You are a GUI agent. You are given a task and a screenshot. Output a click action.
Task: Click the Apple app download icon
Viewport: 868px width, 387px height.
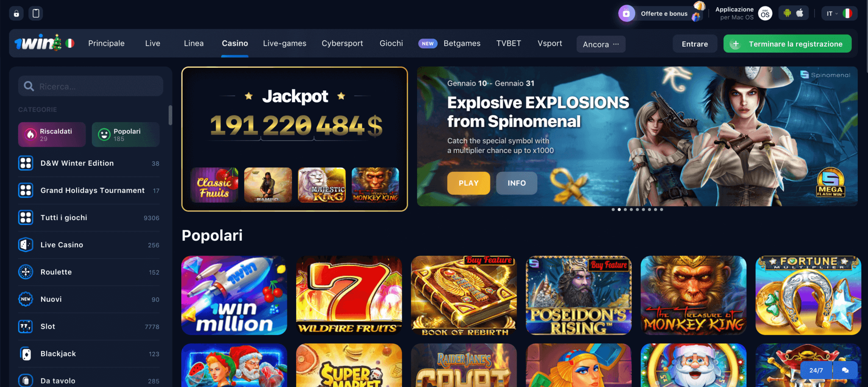click(x=800, y=13)
